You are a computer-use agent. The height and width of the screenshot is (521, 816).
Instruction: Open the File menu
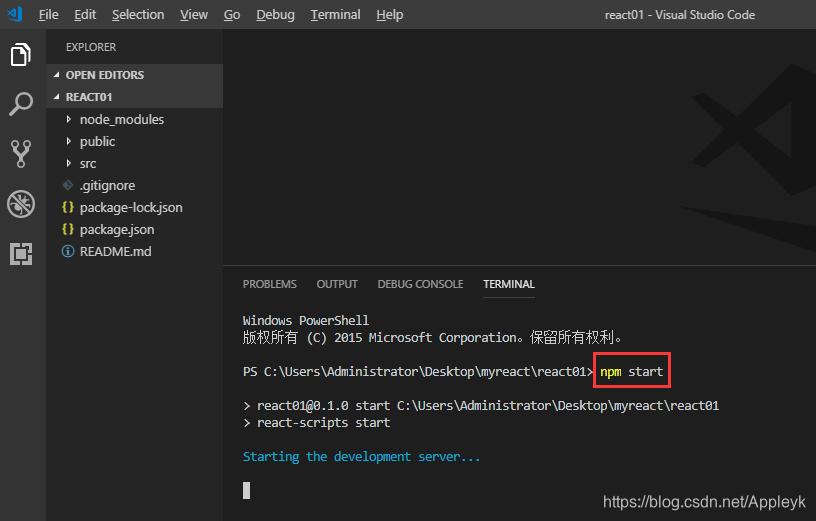pyautogui.click(x=48, y=15)
